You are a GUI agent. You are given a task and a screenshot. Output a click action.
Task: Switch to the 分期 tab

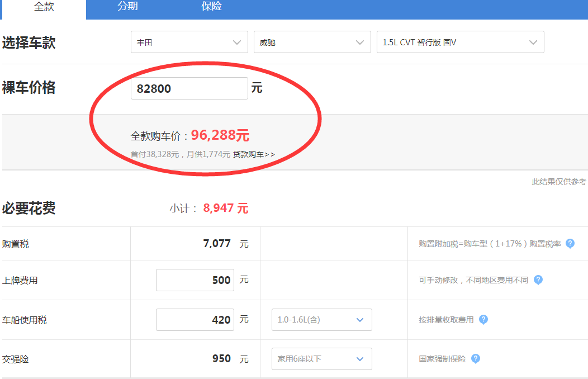tap(127, 7)
